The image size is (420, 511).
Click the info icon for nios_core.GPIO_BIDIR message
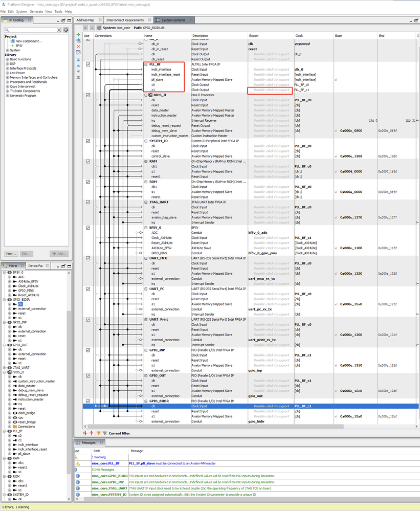[78, 476]
